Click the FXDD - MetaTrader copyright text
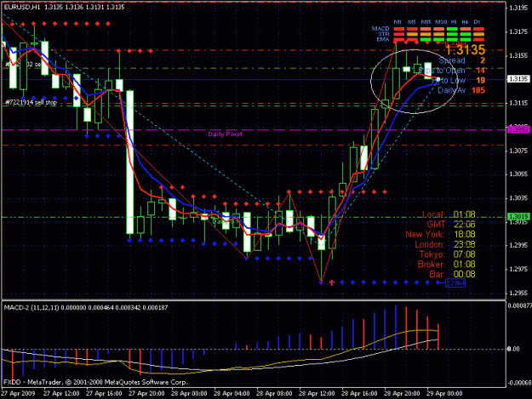The width and height of the screenshot is (532, 399). coord(95,382)
